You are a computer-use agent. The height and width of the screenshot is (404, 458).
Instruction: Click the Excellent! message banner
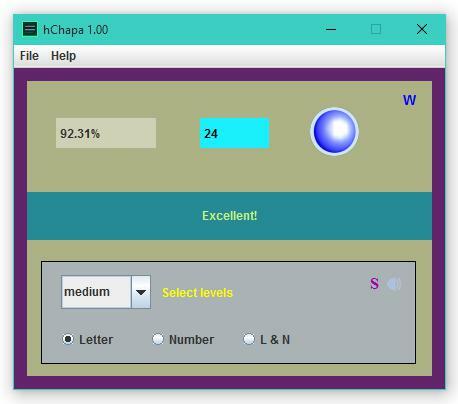tap(229, 216)
